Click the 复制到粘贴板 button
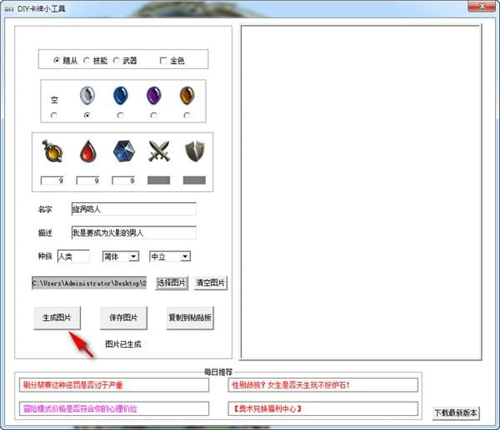This screenshot has width=500, height=430. [190, 318]
